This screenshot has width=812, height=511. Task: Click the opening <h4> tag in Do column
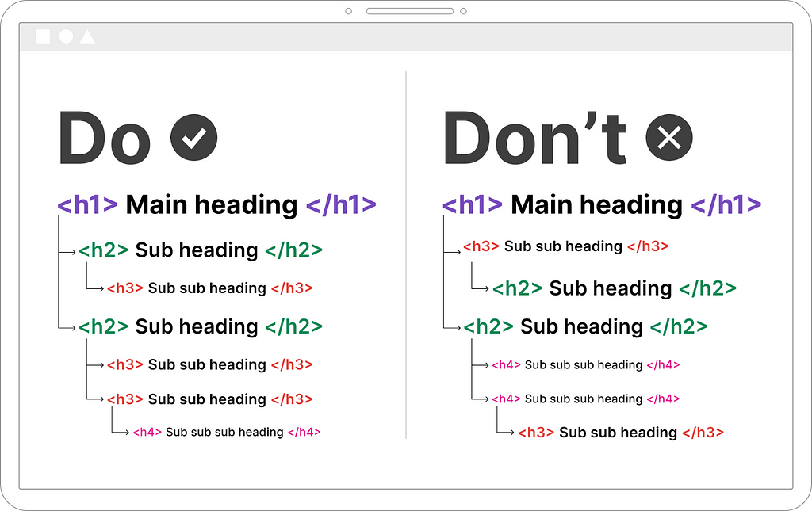[147, 432]
